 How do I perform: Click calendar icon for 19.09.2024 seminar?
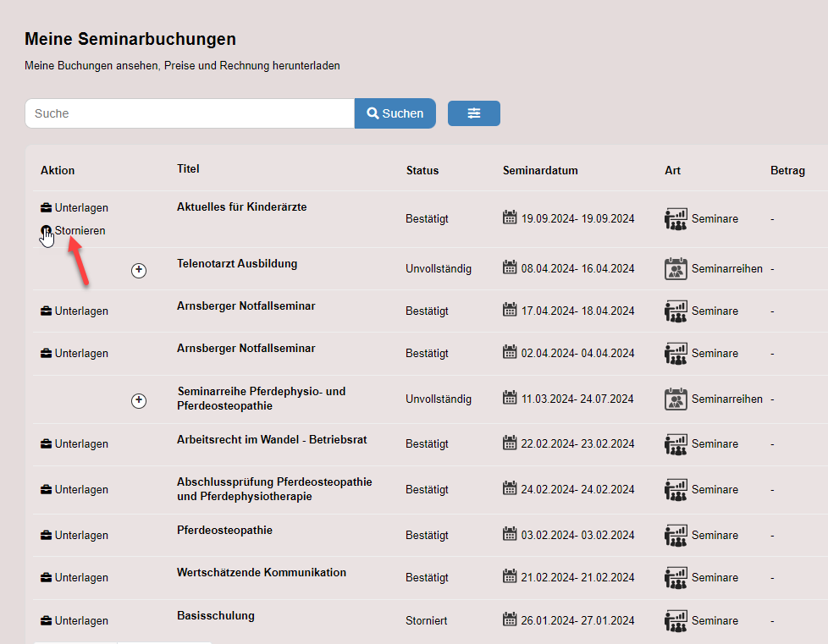pos(510,217)
